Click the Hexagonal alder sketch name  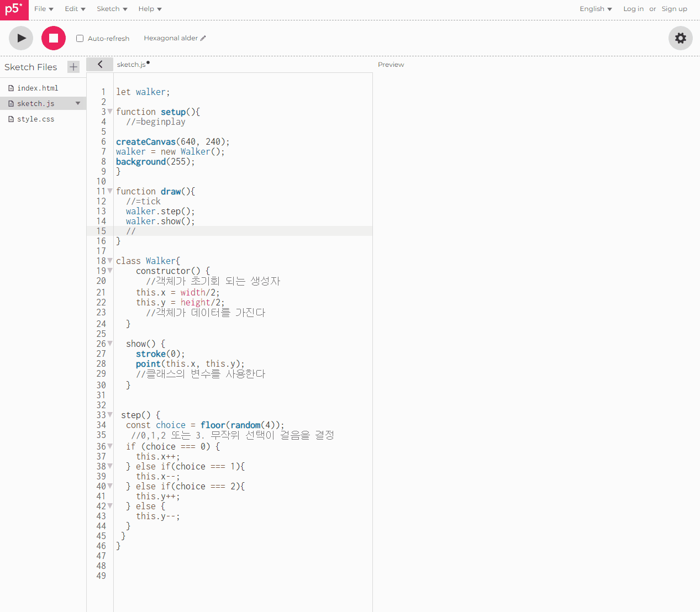(x=171, y=38)
